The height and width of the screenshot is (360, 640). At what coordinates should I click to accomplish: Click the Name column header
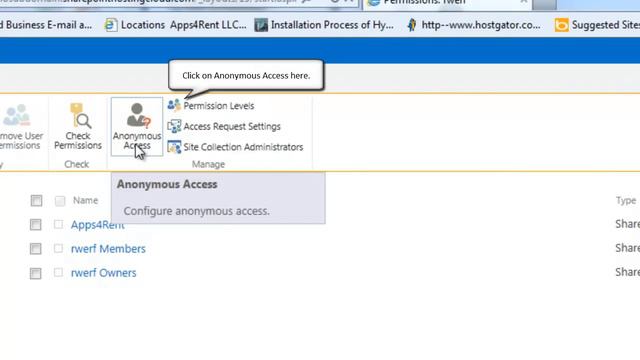pyautogui.click(x=85, y=200)
